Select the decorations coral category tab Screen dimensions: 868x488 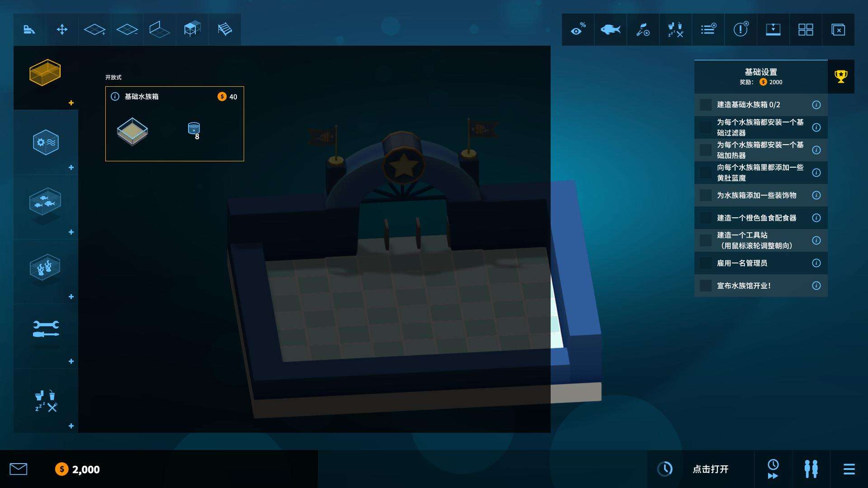(x=45, y=267)
